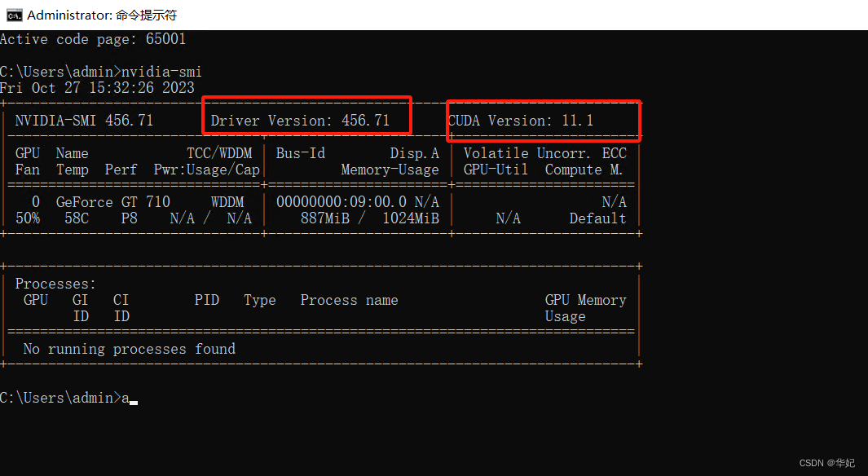Click the Default compute mode value
The image size is (868, 476).
tap(597, 218)
